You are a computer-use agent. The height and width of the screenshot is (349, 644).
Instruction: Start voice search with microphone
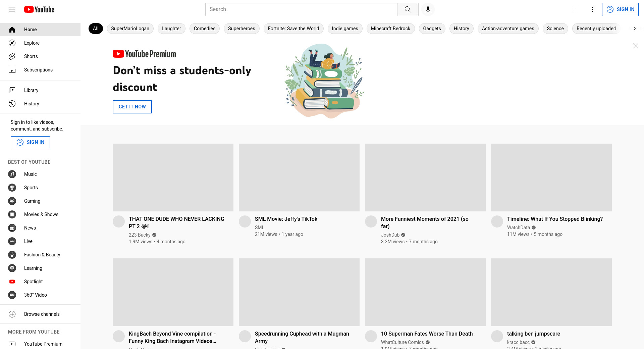click(428, 9)
